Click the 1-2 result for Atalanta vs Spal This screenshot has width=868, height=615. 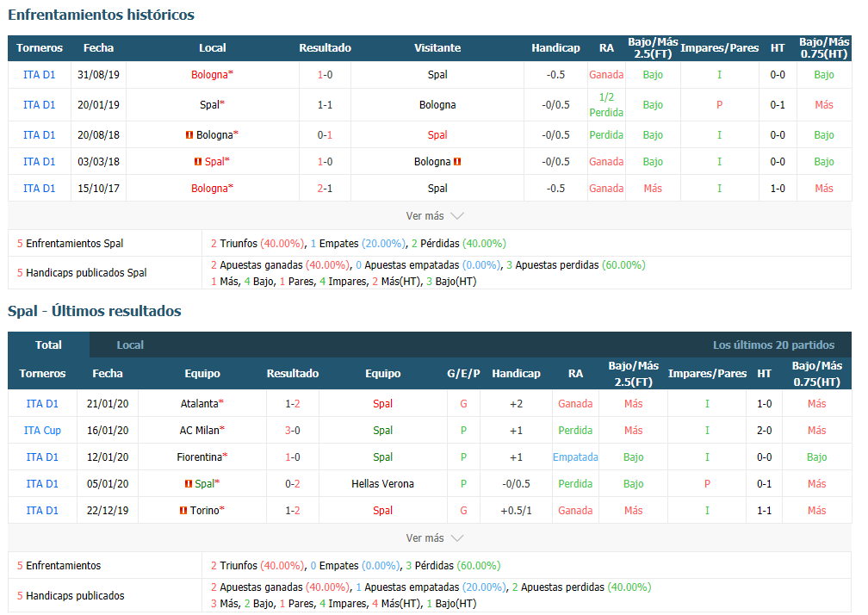click(x=293, y=404)
